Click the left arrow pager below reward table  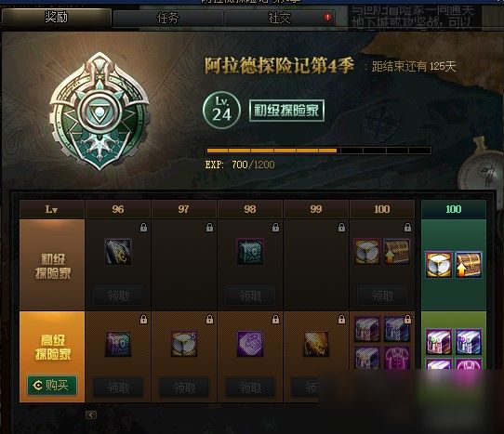91,414
